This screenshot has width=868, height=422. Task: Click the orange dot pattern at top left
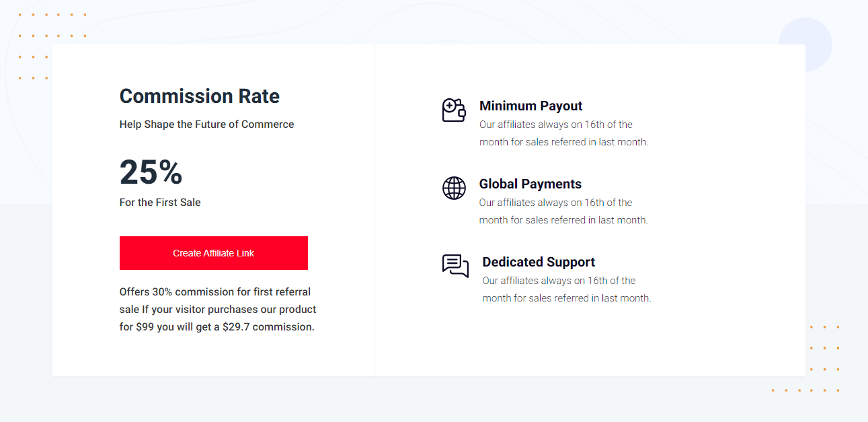tap(52, 46)
